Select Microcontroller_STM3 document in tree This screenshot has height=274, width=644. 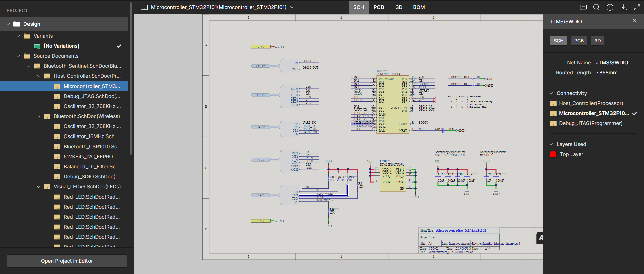click(64, 86)
